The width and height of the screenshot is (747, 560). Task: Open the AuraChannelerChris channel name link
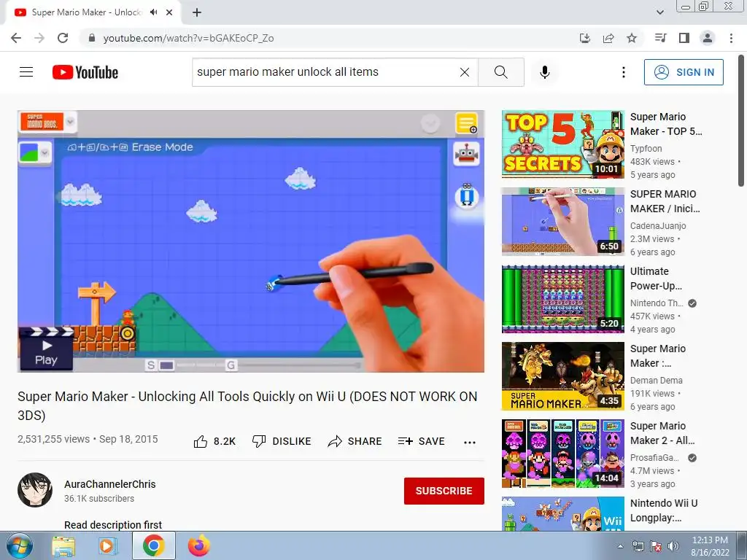click(x=110, y=484)
